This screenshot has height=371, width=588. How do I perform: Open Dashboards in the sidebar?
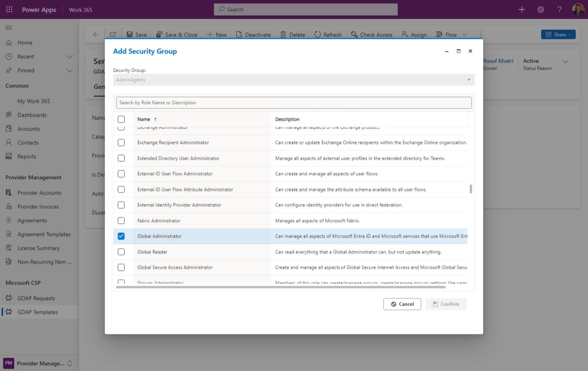coord(32,115)
